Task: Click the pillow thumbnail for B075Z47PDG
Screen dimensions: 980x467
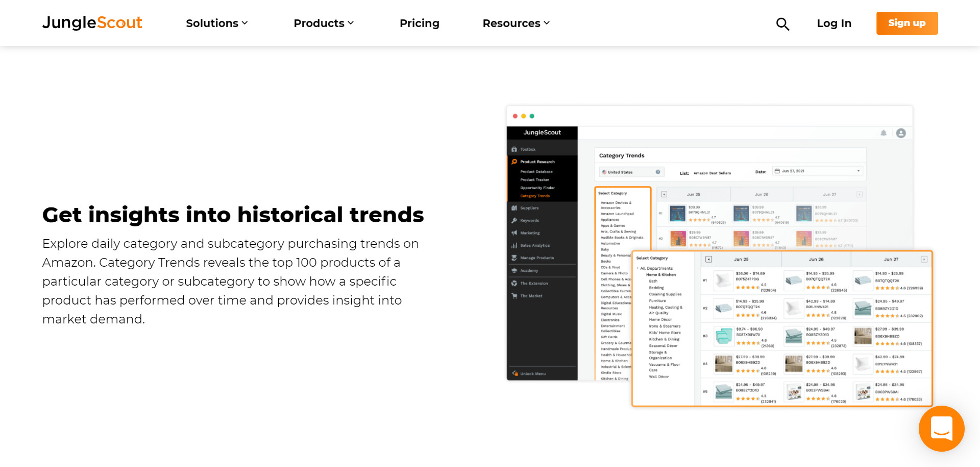Action: point(723,280)
